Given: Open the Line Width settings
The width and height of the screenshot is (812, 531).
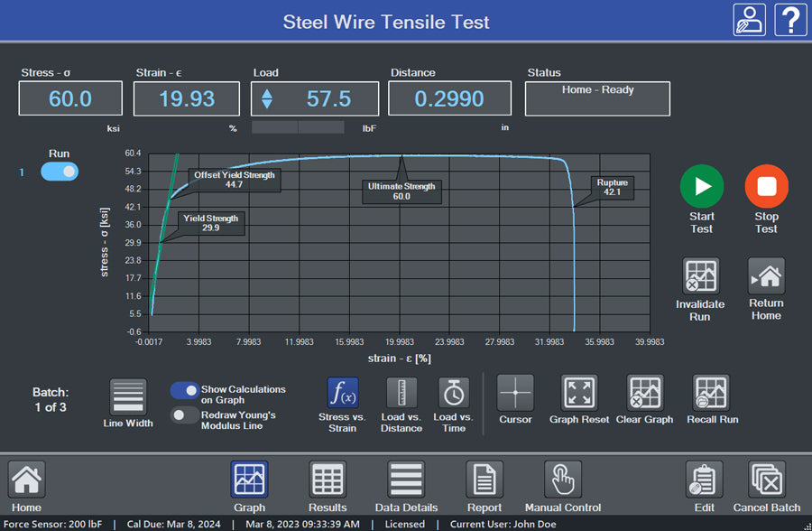Looking at the screenshot, I should click(126, 397).
